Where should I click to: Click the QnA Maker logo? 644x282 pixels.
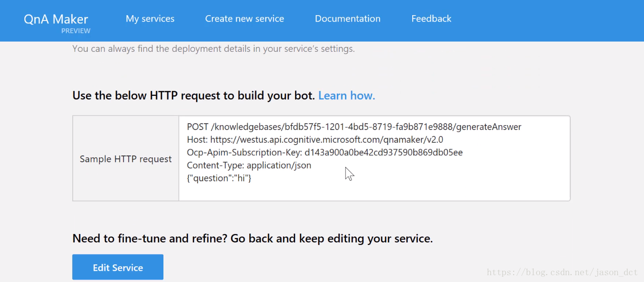(x=56, y=19)
